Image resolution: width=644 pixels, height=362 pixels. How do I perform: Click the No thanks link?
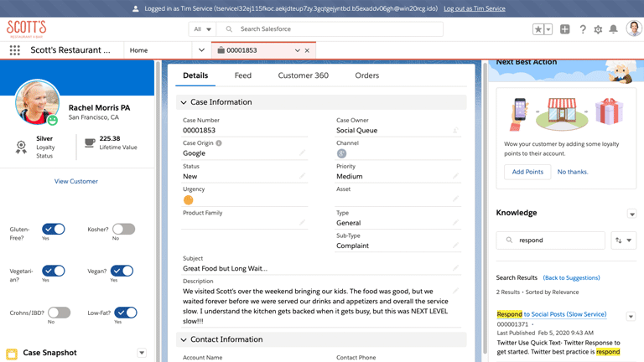(573, 172)
